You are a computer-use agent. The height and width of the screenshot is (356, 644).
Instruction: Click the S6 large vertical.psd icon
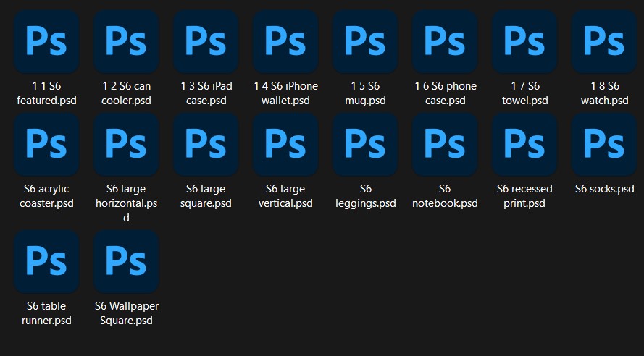point(285,145)
